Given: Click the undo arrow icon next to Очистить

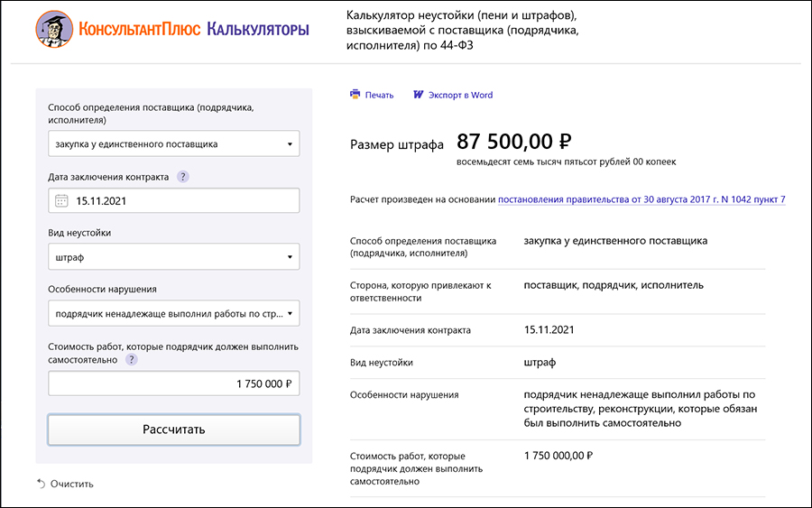Looking at the screenshot, I should click(x=41, y=484).
